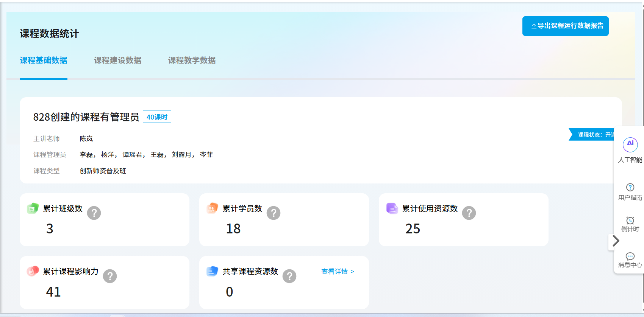Click the administrator name 岑菲
The height and width of the screenshot is (317, 644).
pos(206,155)
